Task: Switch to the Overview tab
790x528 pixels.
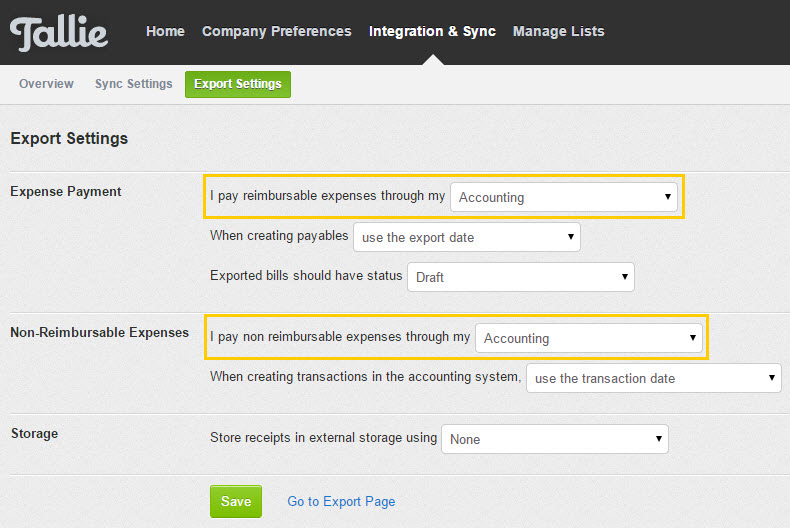Action: 46,84
